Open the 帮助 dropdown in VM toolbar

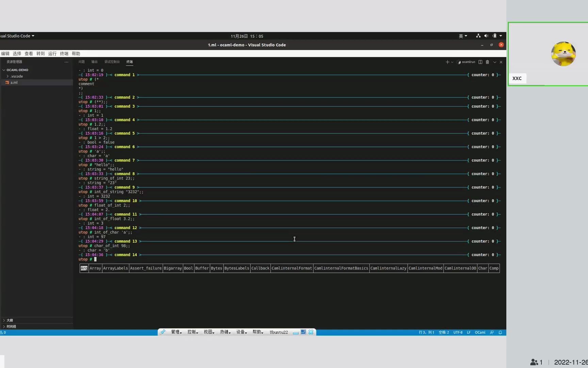(x=258, y=332)
